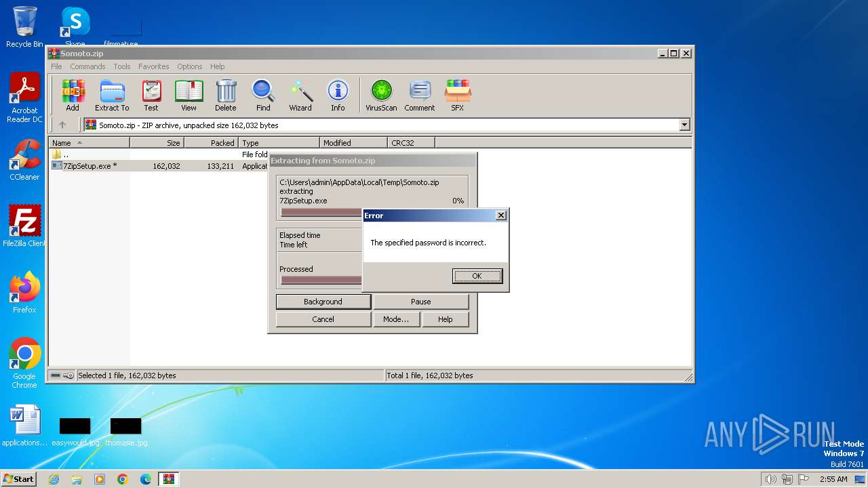This screenshot has height=488, width=868.
Task: Select the 7ZipSetup.exe file row
Action: coord(159,166)
